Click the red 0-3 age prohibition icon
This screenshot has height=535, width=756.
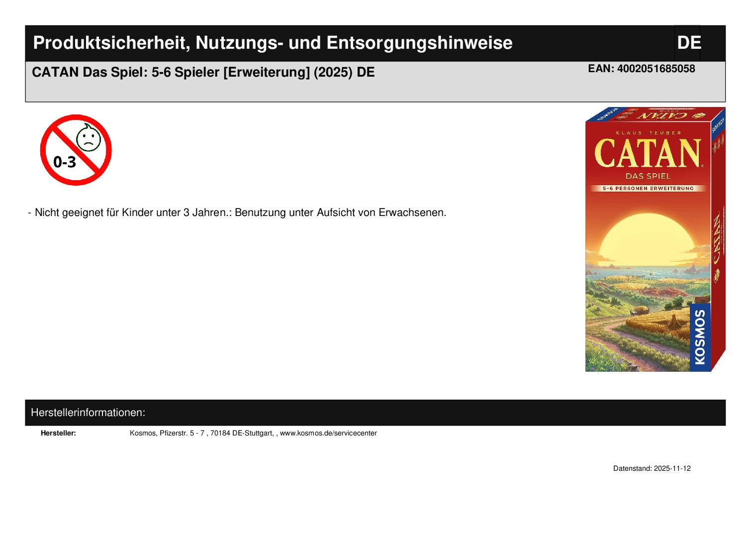tap(76, 150)
